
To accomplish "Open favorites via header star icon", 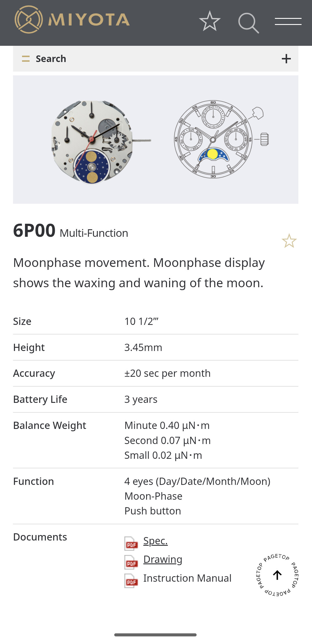I will 210,21.
